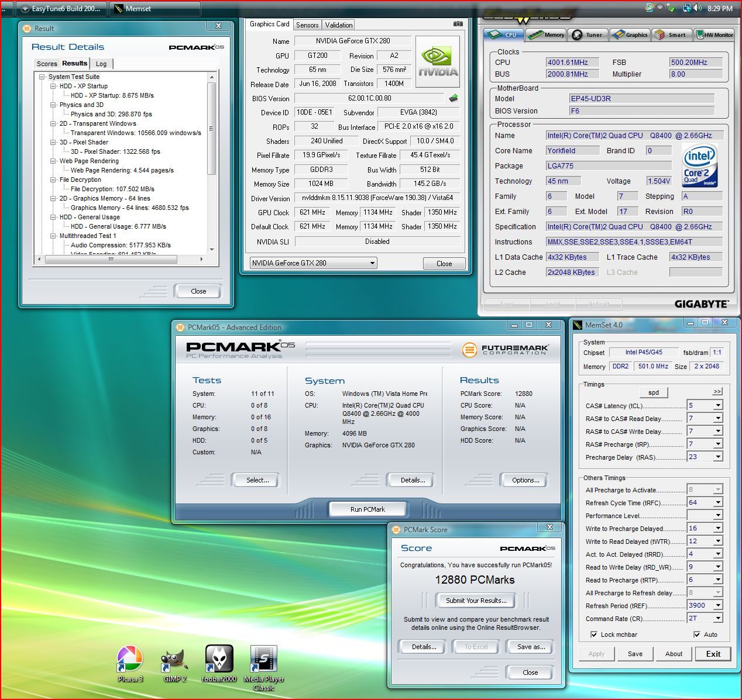This screenshot has width=742, height=700.
Task: Toggle Auto checkbox in MemSet
Action: click(697, 635)
